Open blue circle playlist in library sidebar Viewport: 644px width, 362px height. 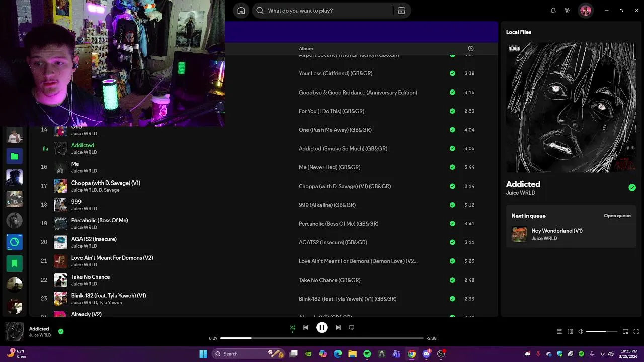pyautogui.click(x=15, y=242)
